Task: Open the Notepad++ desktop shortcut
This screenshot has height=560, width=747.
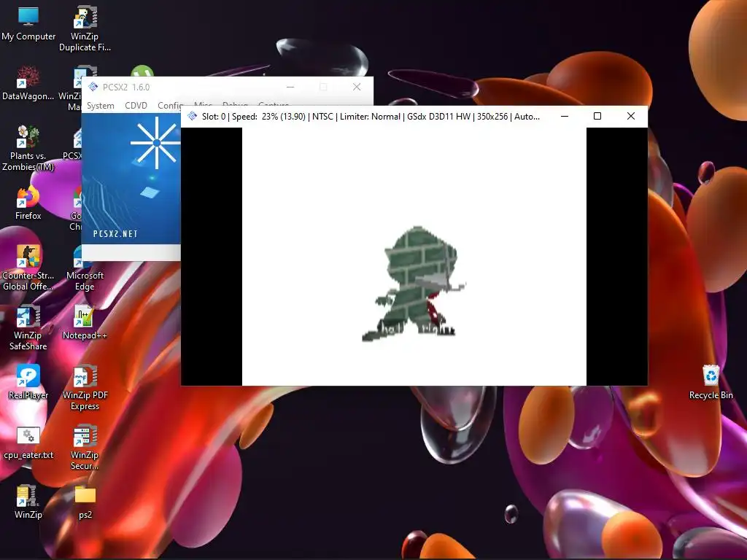Action: coord(85,322)
